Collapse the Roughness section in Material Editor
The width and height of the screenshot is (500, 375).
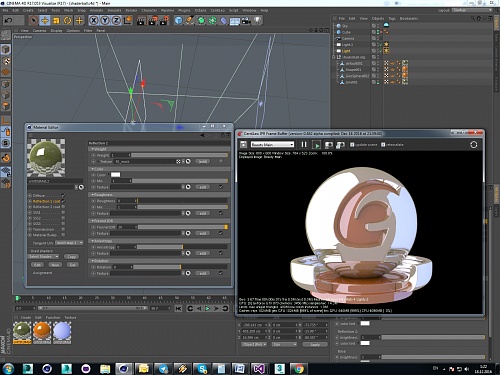click(x=92, y=194)
